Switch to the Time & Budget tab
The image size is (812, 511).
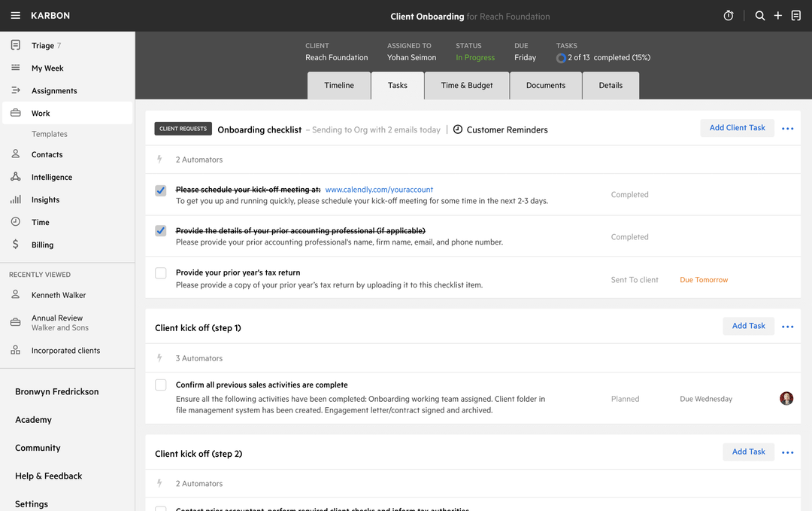pos(466,85)
